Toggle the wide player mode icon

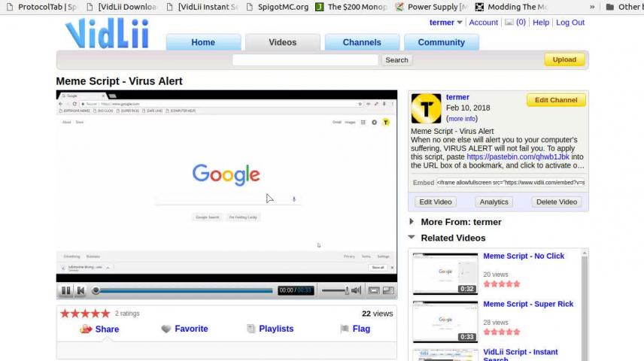click(374, 290)
